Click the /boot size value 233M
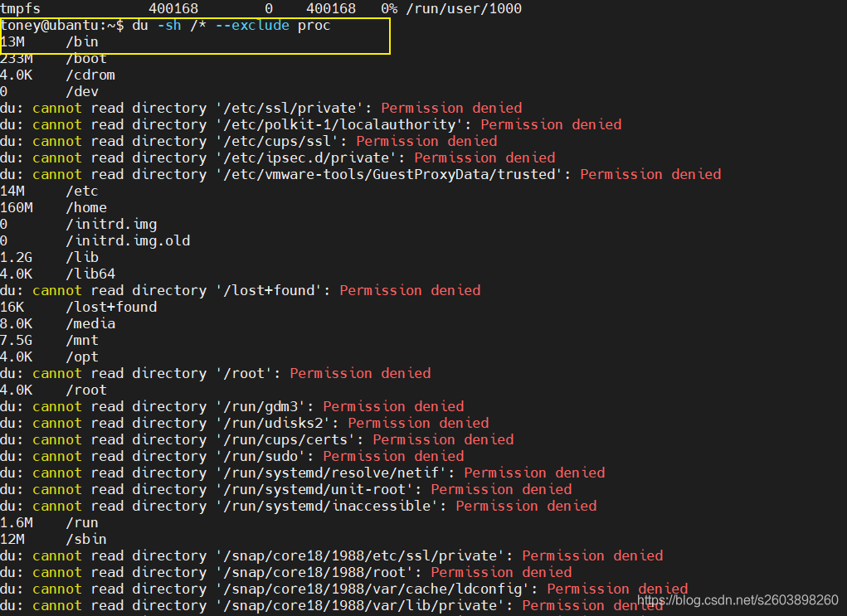Viewport: 847px width, 616px height. [x=17, y=58]
